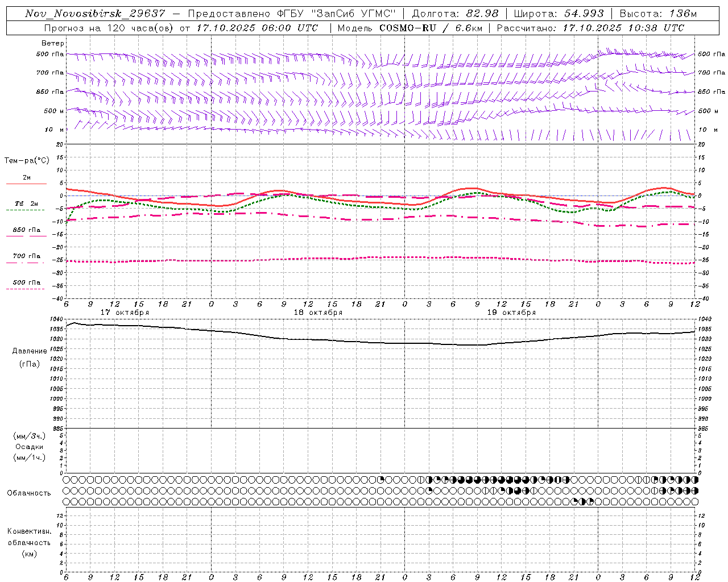Click the (мм/1ч.) precipitation unit label
Screen dimensions: 728x582
point(30,458)
